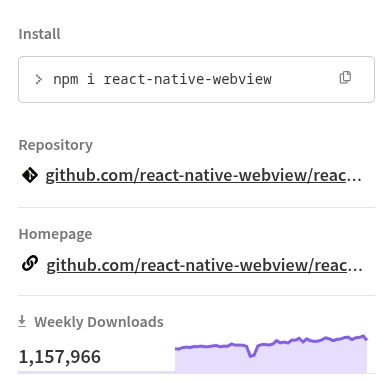Screen dimensions: 383x382
Task: Open the Repository github.com link
Action: tap(203, 175)
